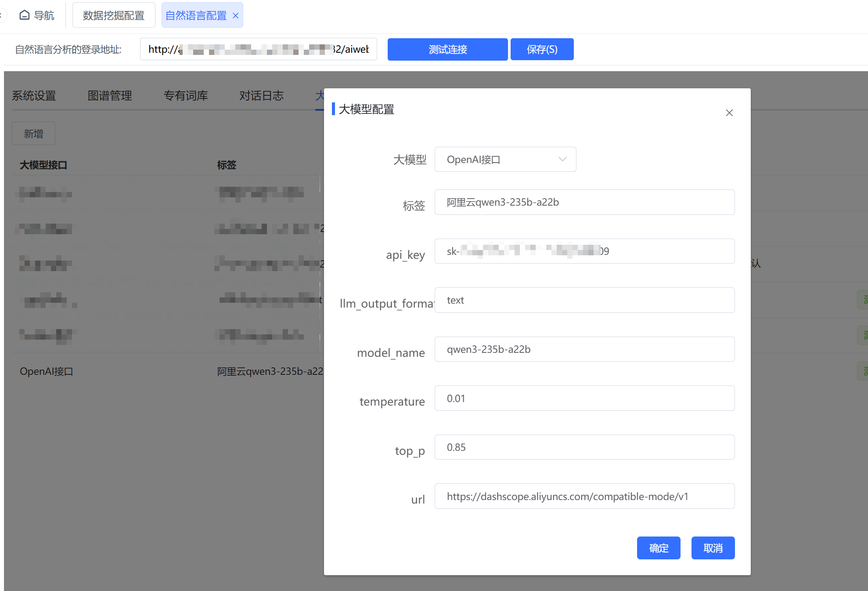The image size is (868, 591).
Task: Click the temperature input field
Action: pos(584,398)
